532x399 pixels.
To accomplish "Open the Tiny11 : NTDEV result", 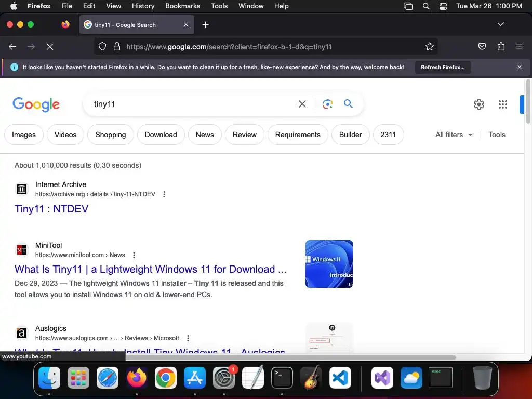I will 51,209.
